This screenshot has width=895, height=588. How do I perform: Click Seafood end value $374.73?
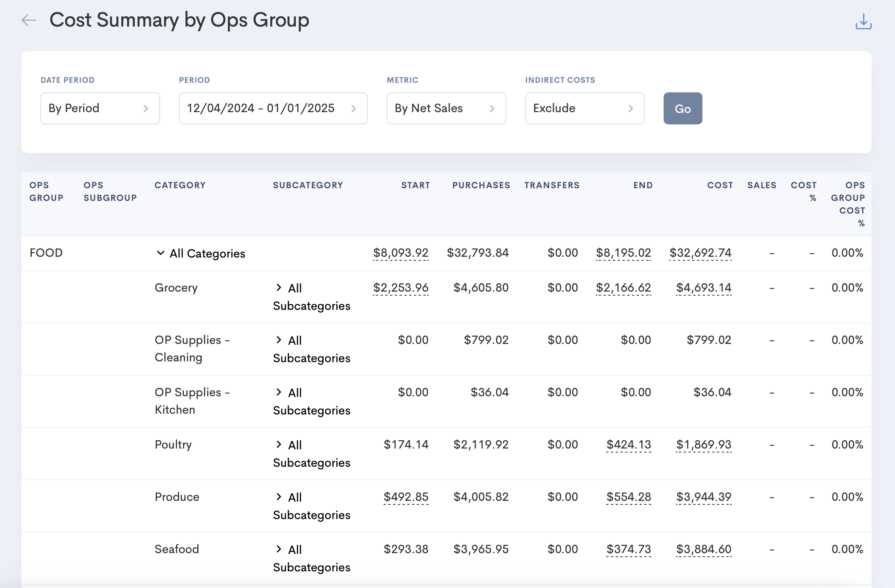628,549
